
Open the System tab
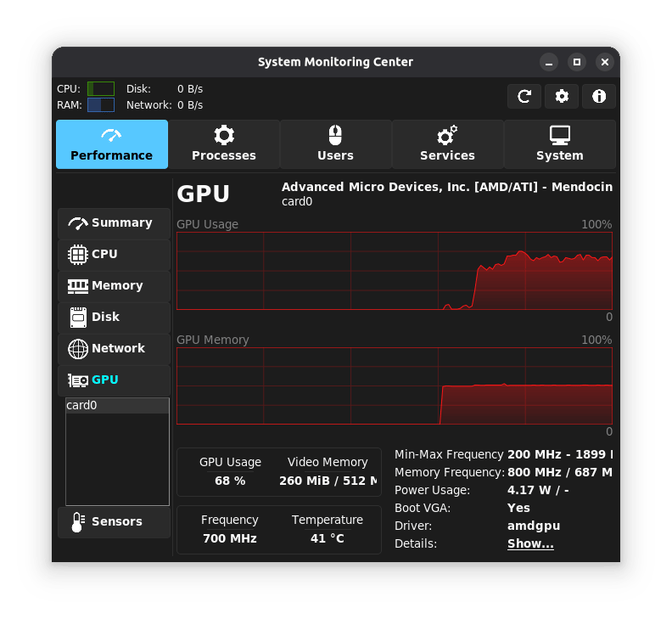[560, 144]
